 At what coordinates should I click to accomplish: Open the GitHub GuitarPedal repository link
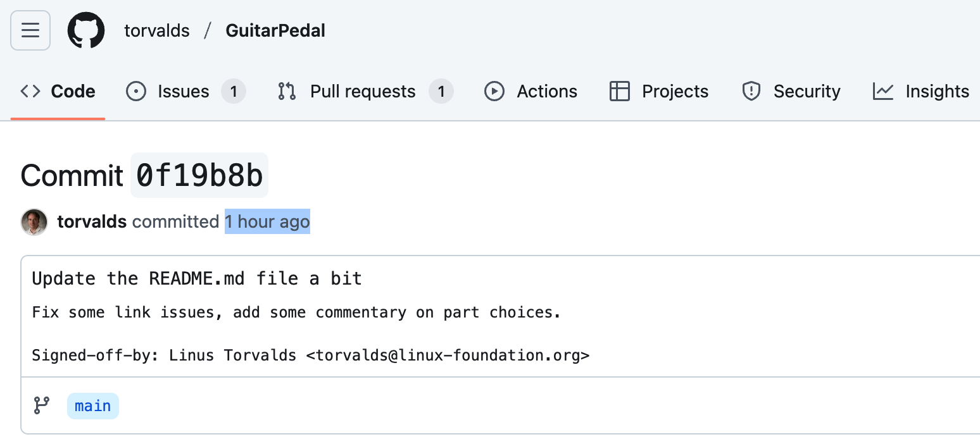click(x=275, y=30)
